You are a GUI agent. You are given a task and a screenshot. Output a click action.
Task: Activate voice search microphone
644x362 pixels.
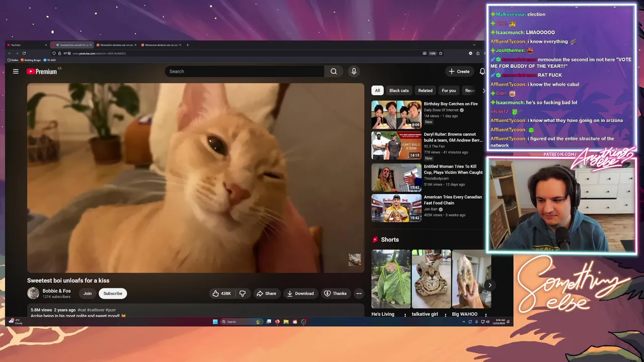point(354,71)
